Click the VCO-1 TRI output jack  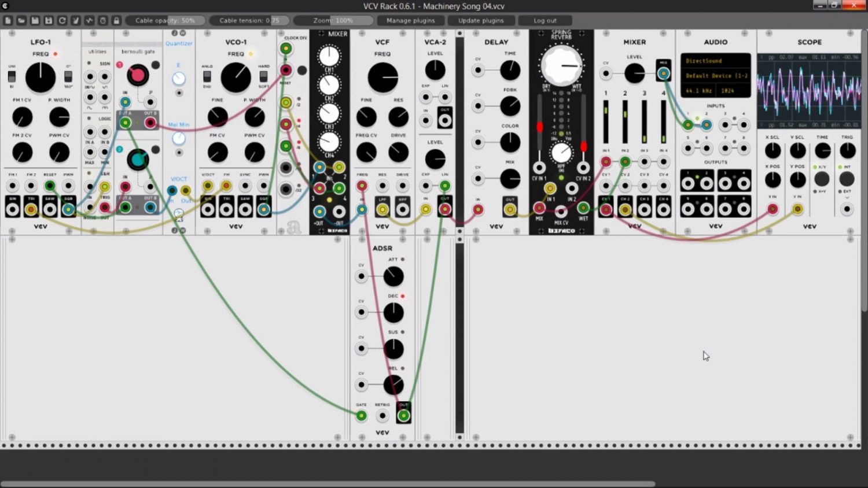[x=226, y=209]
